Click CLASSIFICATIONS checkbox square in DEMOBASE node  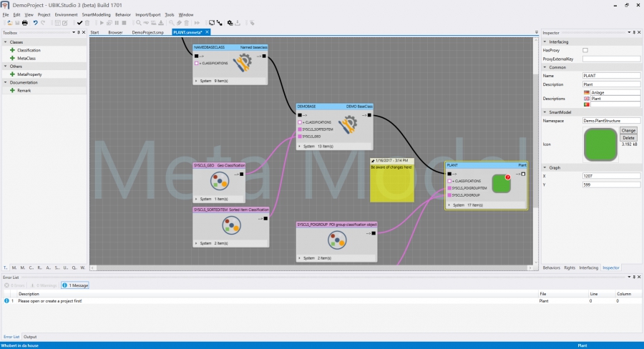click(x=300, y=122)
